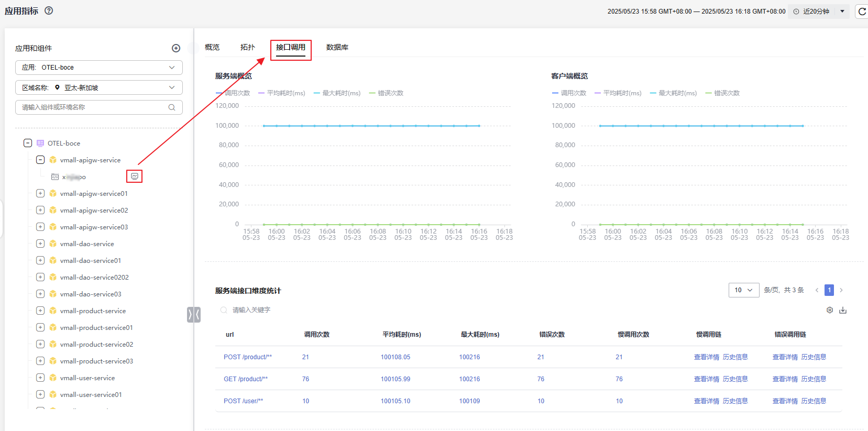
Task: Click the export download icon above table
Action: coord(843,310)
